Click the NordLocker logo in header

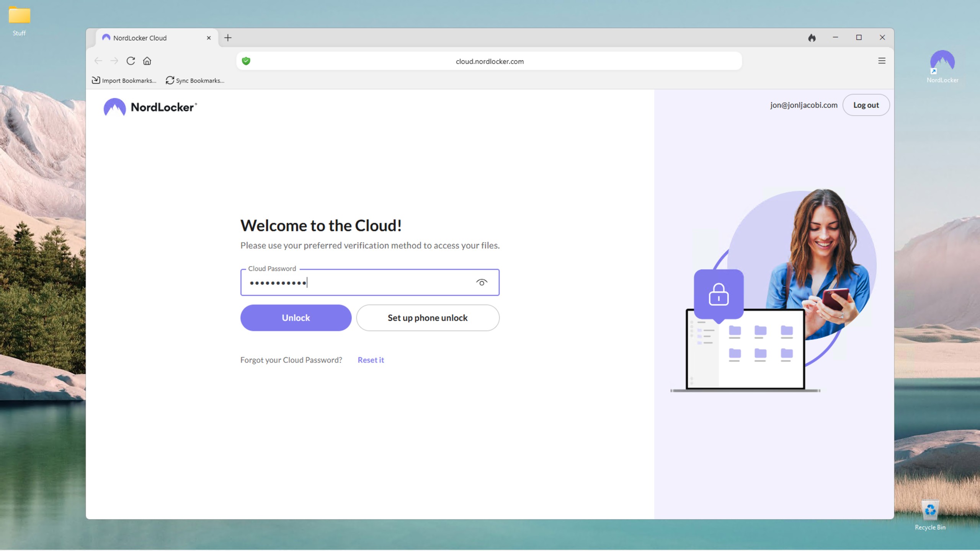tap(150, 107)
